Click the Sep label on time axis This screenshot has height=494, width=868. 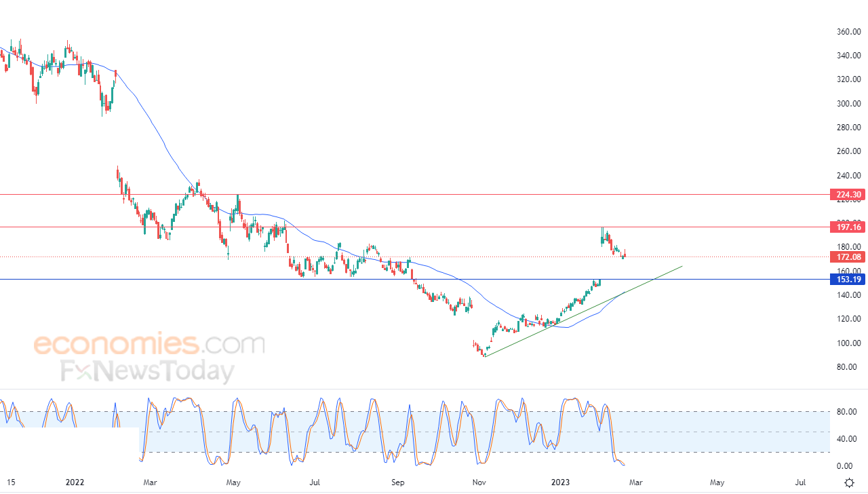(x=398, y=483)
